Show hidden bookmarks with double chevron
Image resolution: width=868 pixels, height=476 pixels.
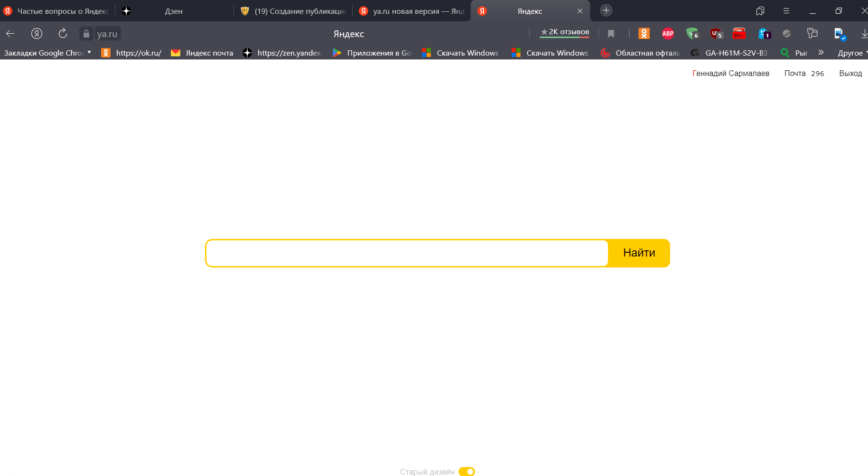(821, 52)
